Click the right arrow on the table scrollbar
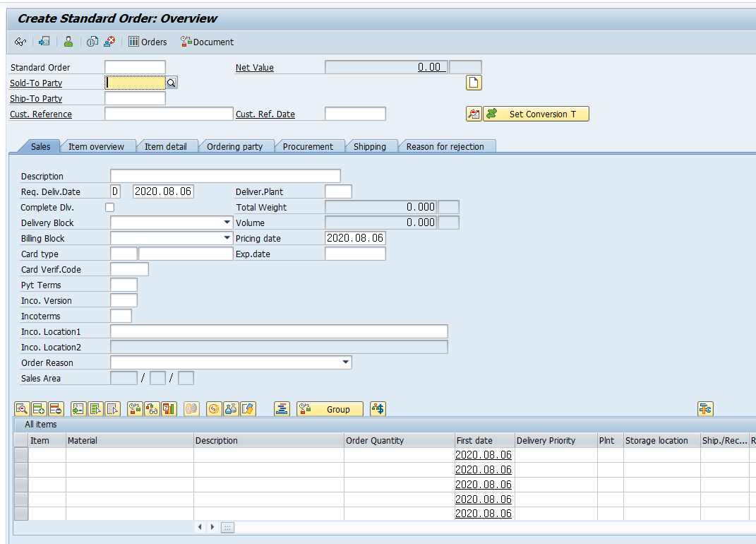 [x=212, y=527]
